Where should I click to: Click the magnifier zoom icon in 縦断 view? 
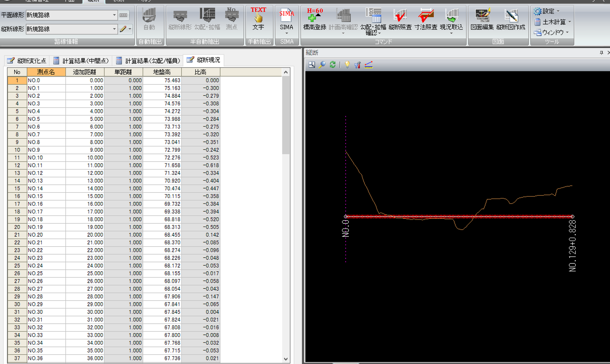322,65
